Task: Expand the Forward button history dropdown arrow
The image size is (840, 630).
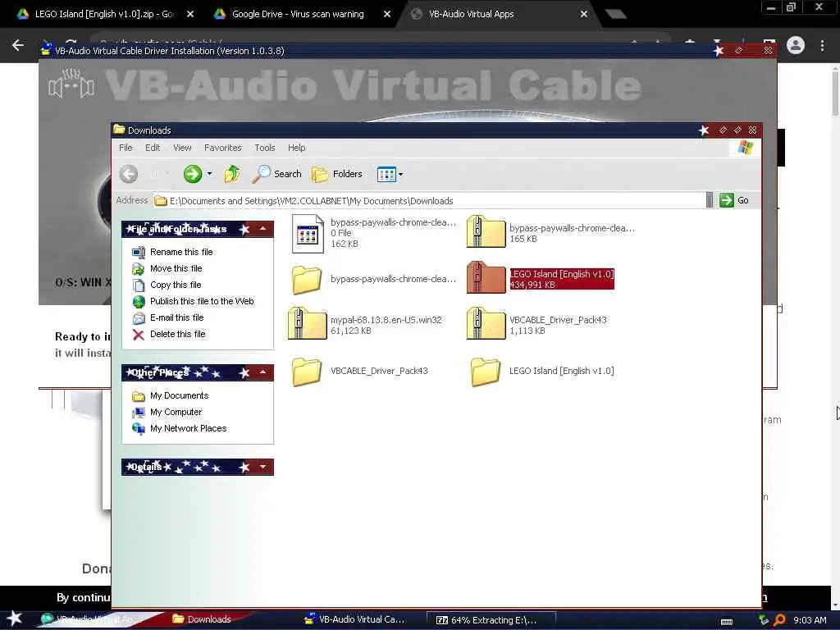Action: tap(209, 174)
